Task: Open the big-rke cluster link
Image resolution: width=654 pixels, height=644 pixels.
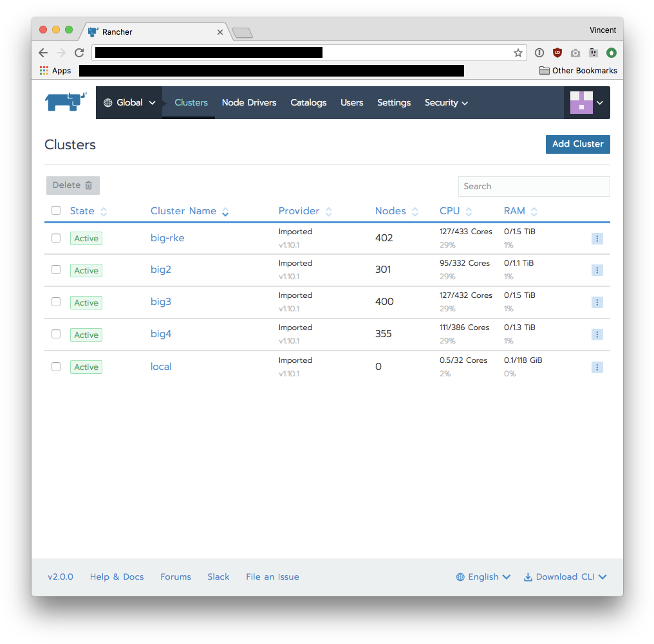Action: coord(167,238)
